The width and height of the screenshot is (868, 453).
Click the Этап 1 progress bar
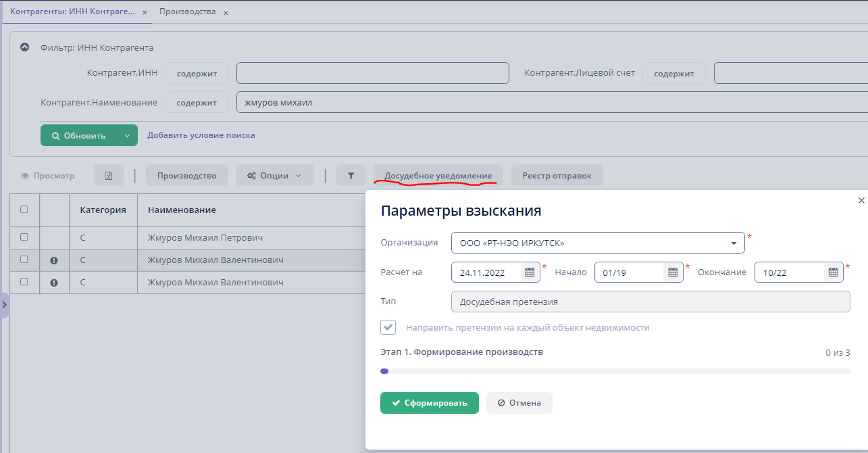(615, 371)
